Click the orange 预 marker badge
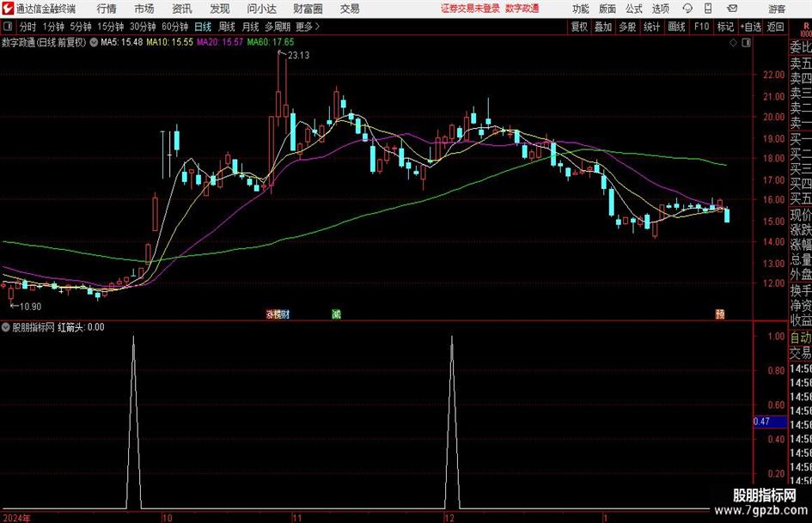 (720, 314)
